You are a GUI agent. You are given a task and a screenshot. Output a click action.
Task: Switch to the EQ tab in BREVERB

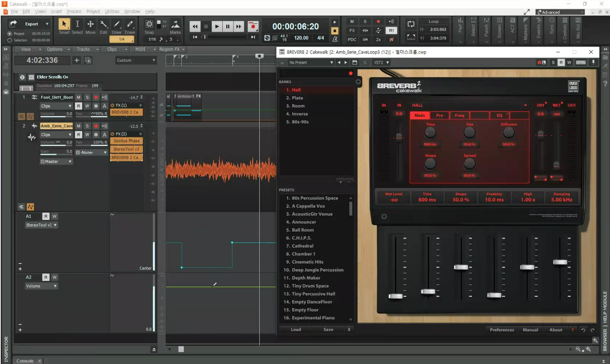coord(499,115)
